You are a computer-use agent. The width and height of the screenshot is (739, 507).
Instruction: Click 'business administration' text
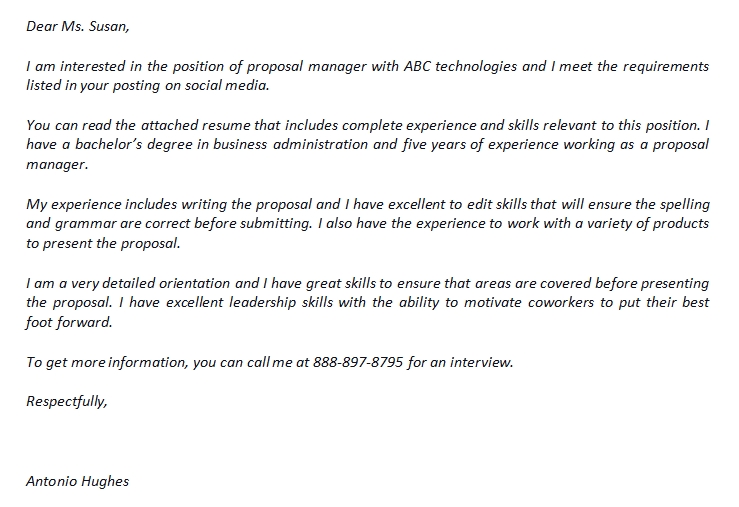[290, 144]
